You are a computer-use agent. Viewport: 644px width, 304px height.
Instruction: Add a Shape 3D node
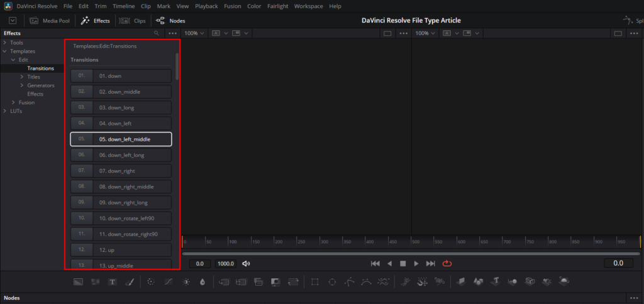pyautogui.click(x=479, y=281)
